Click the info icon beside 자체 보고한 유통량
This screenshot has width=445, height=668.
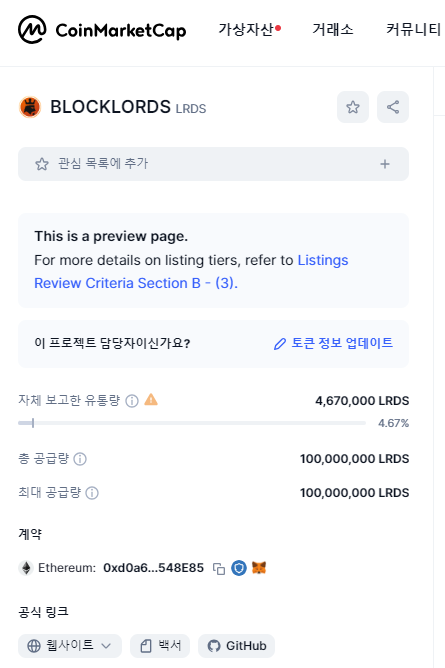point(132,401)
